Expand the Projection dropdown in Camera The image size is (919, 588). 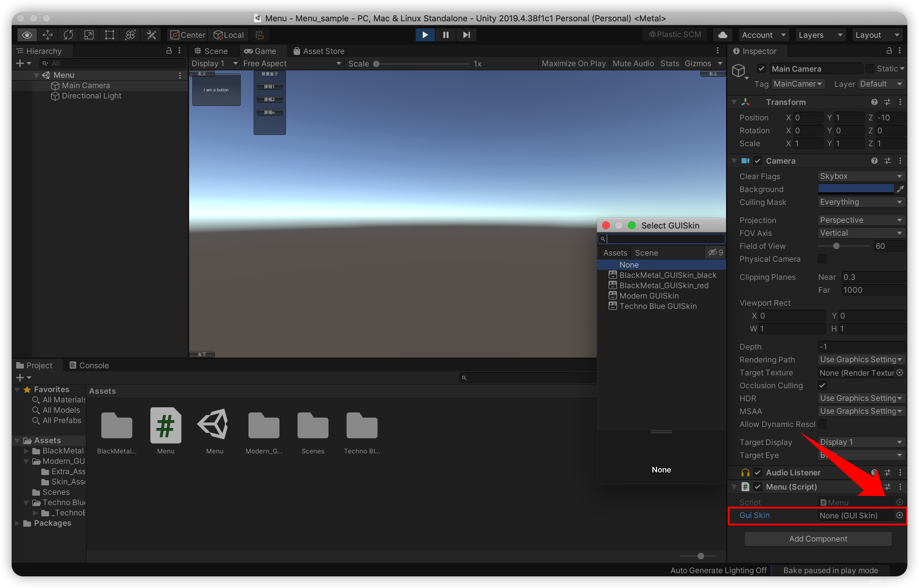(x=859, y=220)
